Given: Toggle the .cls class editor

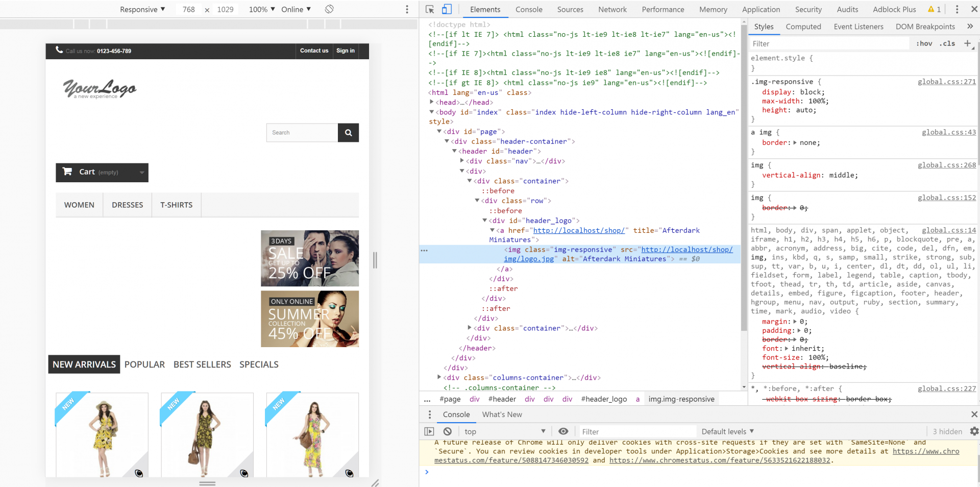Looking at the screenshot, I should 947,43.
